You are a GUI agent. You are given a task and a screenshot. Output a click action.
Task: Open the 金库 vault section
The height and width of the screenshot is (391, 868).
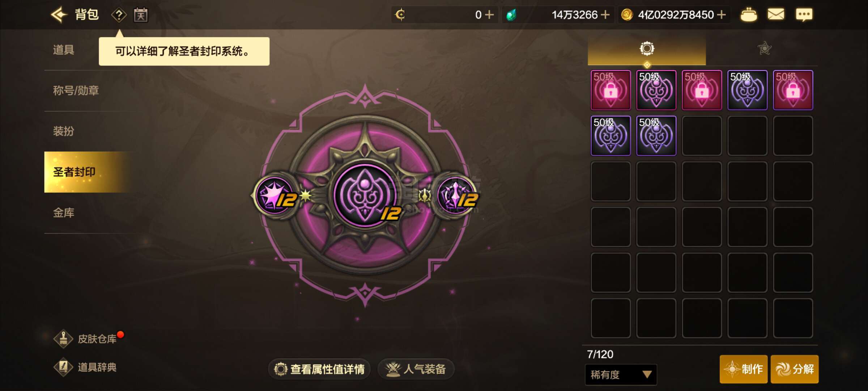(x=64, y=213)
